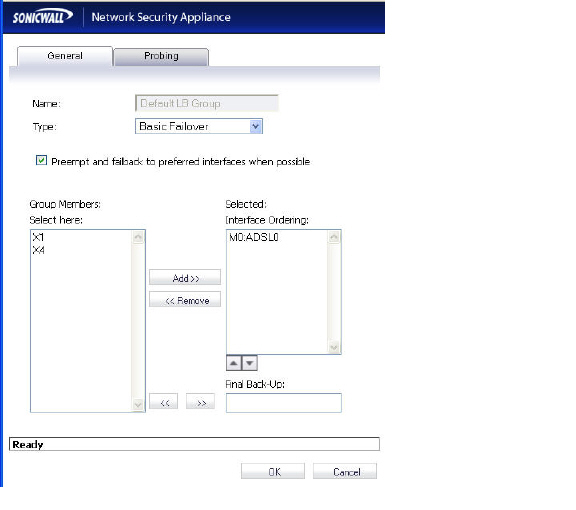Click scroll-down arrow of Interface Ordering list

334,347
